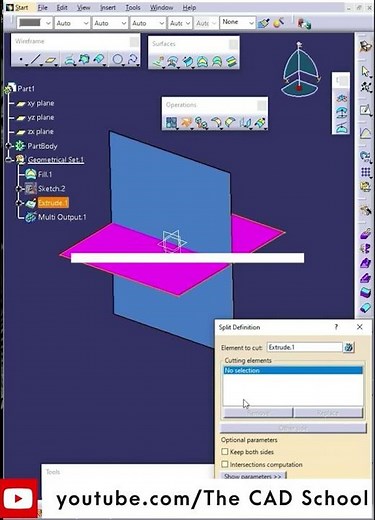The image size is (375, 520).
Task: Select the Blend tool in Surfaces toolbar
Action: pyautogui.click(x=231, y=62)
